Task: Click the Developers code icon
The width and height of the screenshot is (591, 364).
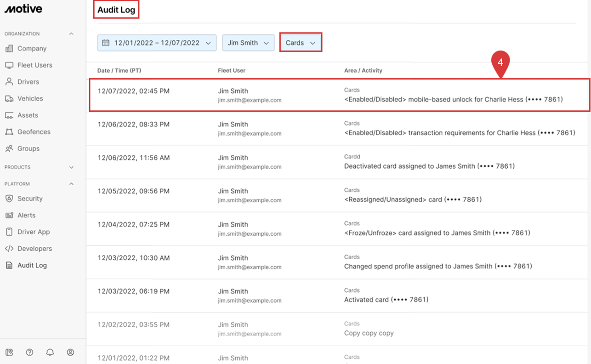Action: click(x=9, y=249)
